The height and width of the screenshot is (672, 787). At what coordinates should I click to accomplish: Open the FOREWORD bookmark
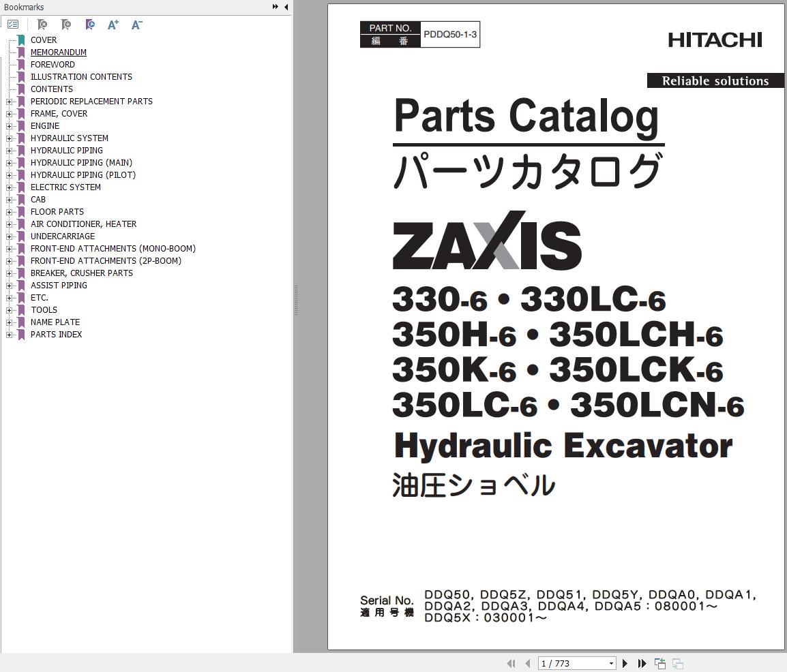53,64
